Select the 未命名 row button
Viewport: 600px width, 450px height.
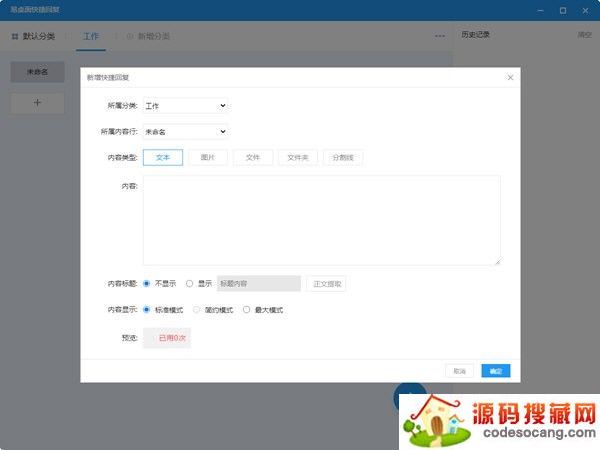(38, 72)
